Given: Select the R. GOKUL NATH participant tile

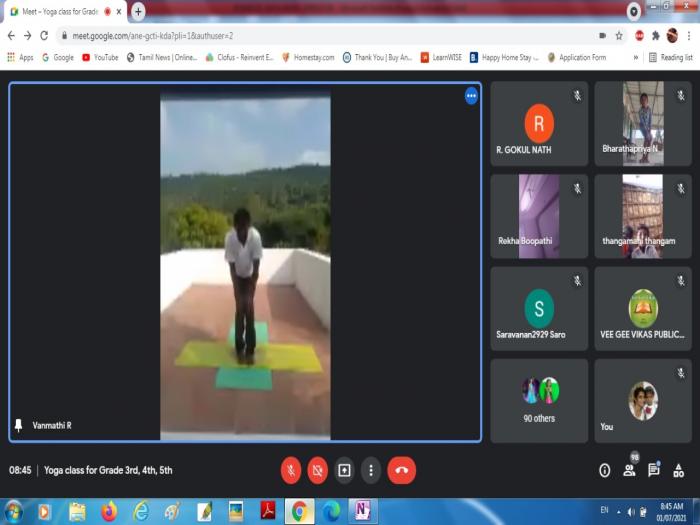Looking at the screenshot, I should (x=539, y=124).
